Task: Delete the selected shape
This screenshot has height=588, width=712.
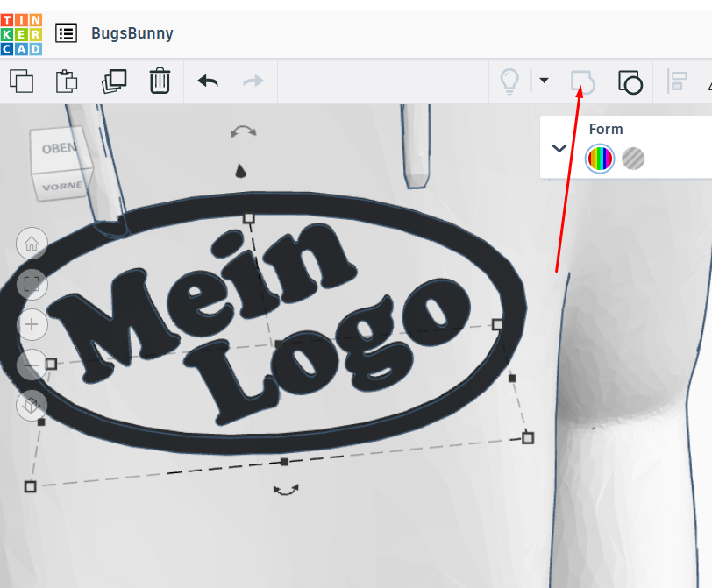Action: click(x=160, y=81)
